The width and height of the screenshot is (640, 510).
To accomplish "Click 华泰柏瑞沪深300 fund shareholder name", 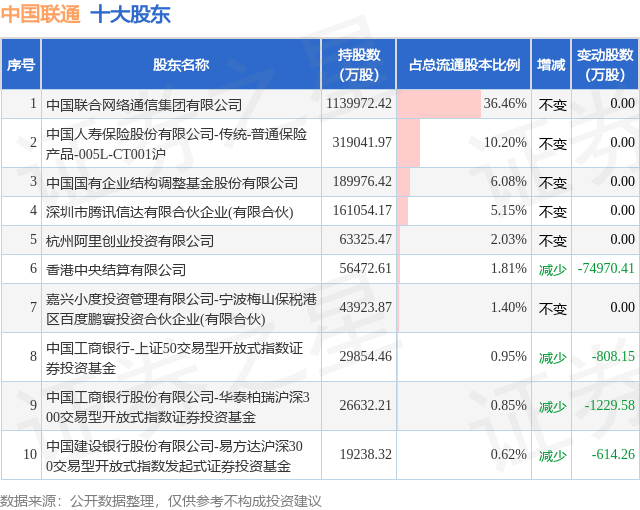I will tap(178, 407).
